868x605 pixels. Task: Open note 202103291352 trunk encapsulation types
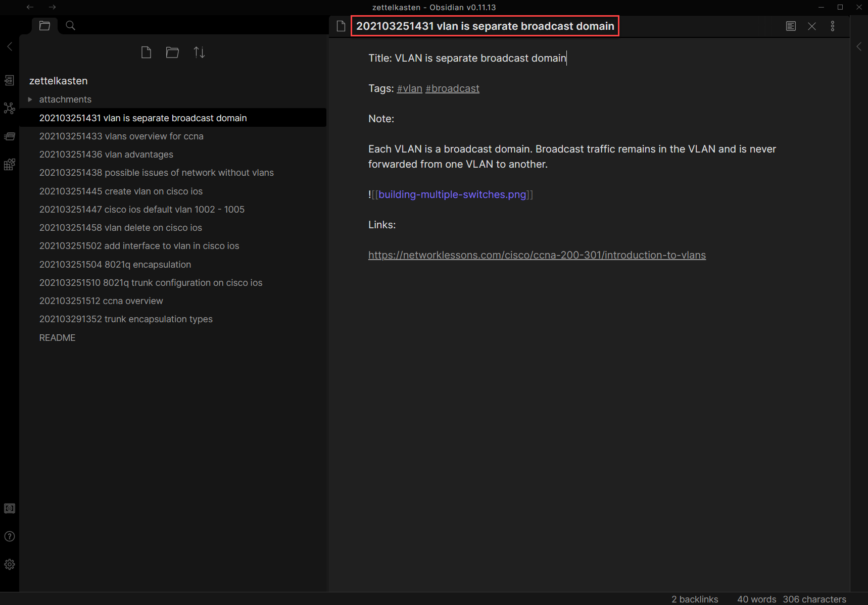(173, 319)
